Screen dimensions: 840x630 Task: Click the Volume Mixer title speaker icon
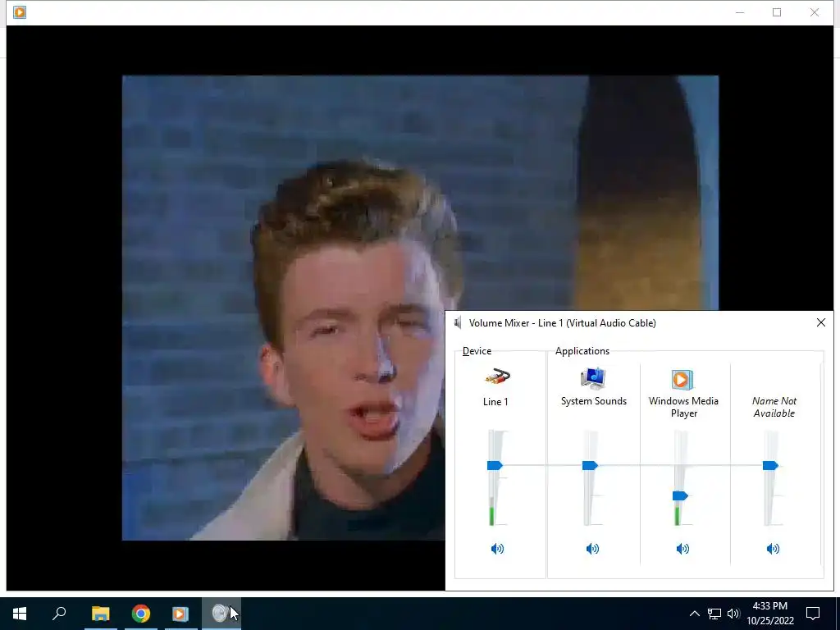[x=458, y=322]
